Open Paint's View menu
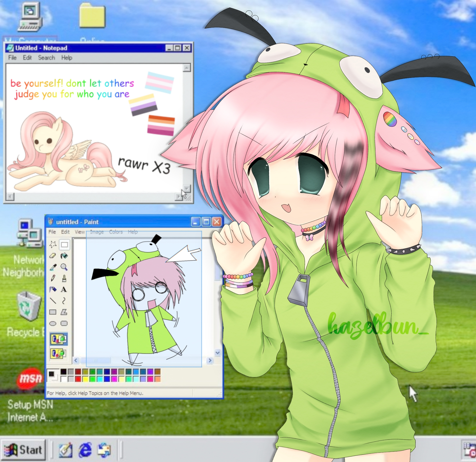 click(x=80, y=232)
